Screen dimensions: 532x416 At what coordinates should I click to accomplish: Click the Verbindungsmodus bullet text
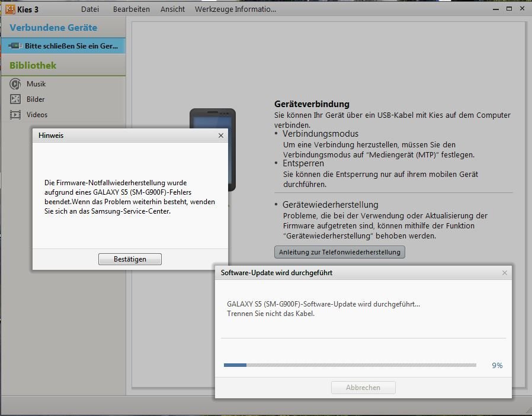321,134
